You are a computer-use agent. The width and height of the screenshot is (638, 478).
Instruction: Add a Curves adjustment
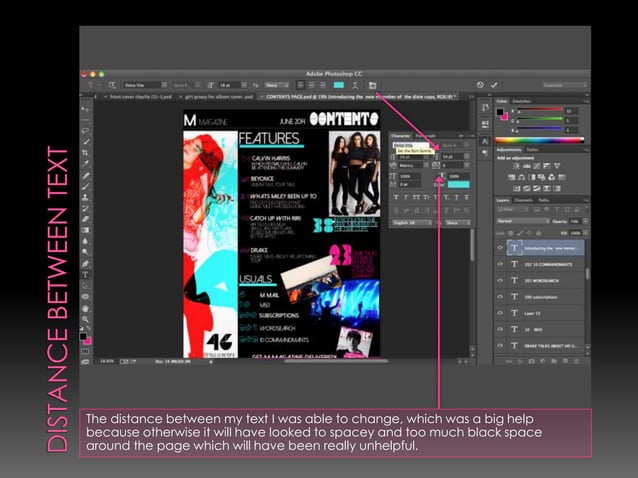(537, 166)
